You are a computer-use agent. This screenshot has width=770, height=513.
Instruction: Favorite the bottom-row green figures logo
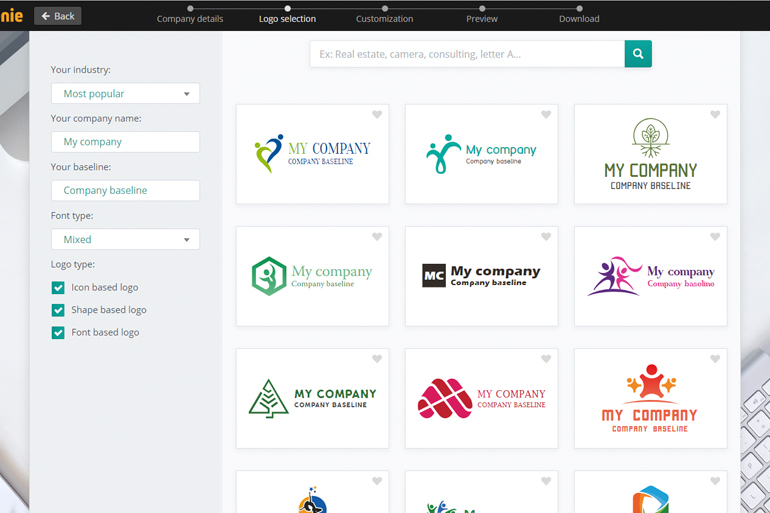point(546,481)
